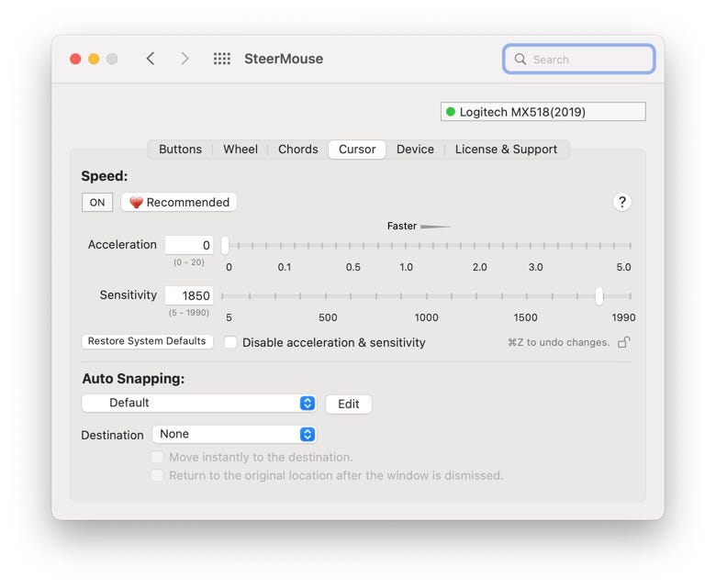The width and height of the screenshot is (716, 588).
Task: Click the yellow minimize window button
Action: coord(94,59)
